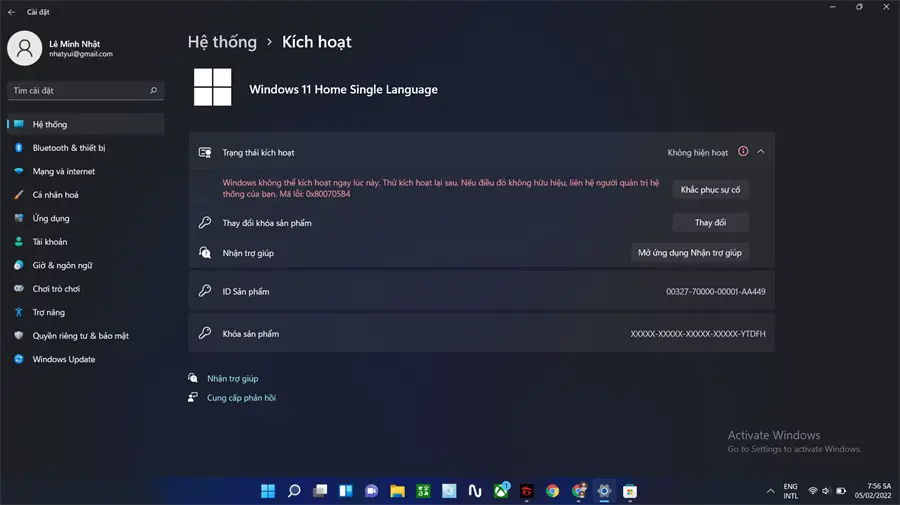Screen dimensions: 900x505
Task: Open the Nhận trợ giúp link at bottom
Action: (232, 379)
